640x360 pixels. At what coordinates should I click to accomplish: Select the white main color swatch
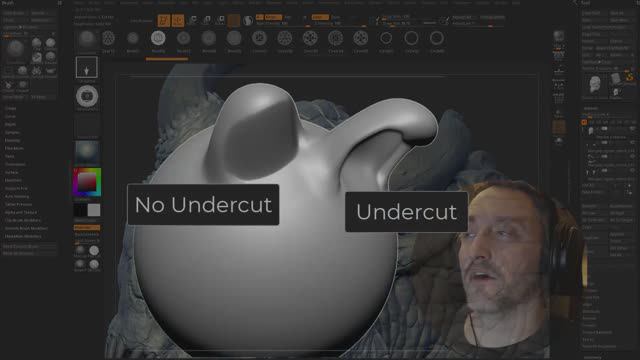coord(94,210)
